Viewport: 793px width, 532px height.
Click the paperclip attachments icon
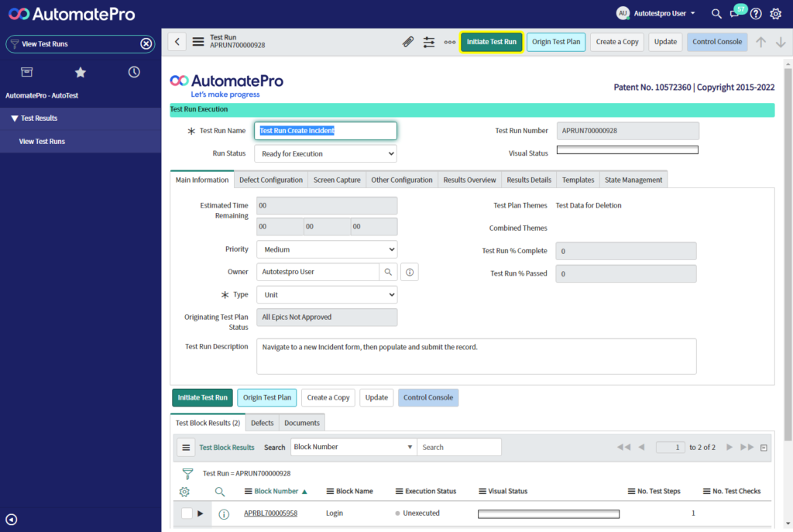point(408,42)
